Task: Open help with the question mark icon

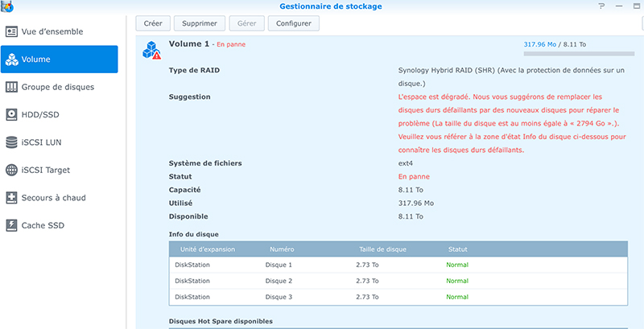Action: tap(601, 6)
